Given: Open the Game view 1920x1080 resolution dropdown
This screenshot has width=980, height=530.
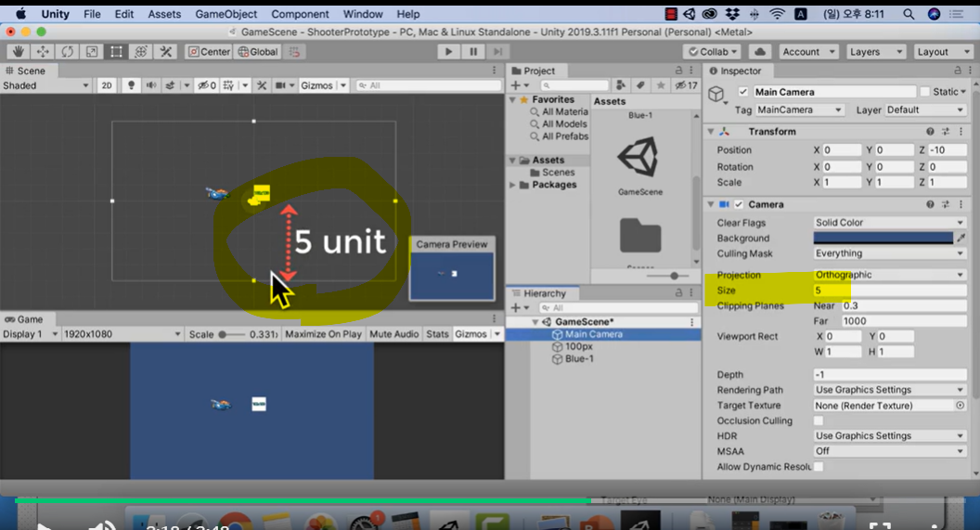Looking at the screenshot, I should tap(122, 334).
